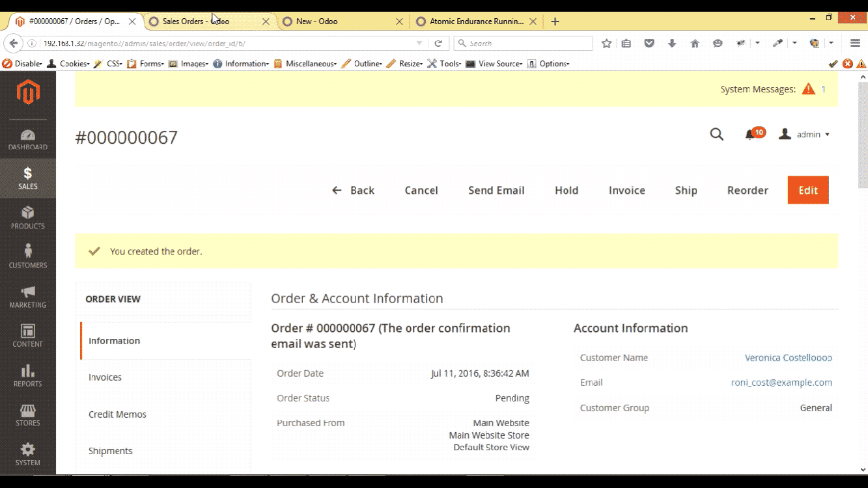Screen dimensions: 868x488
Task: Open the browser downloads arrow icon
Action: [672, 44]
